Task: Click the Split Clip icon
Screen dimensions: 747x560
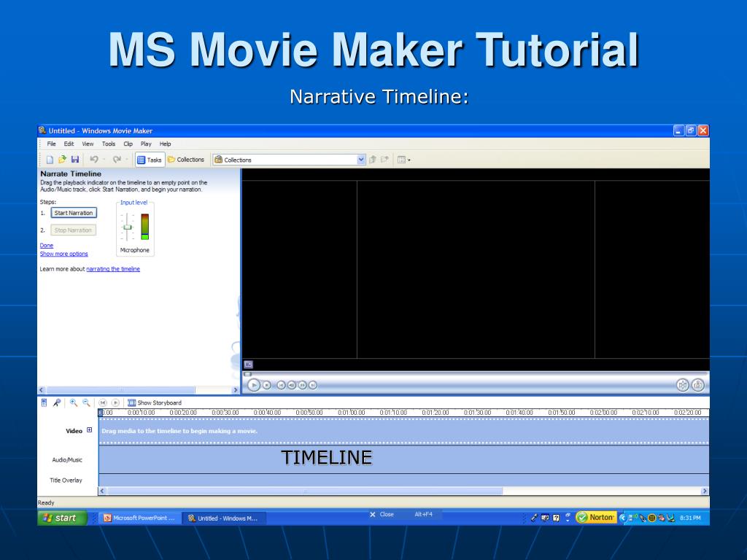Action: [683, 385]
